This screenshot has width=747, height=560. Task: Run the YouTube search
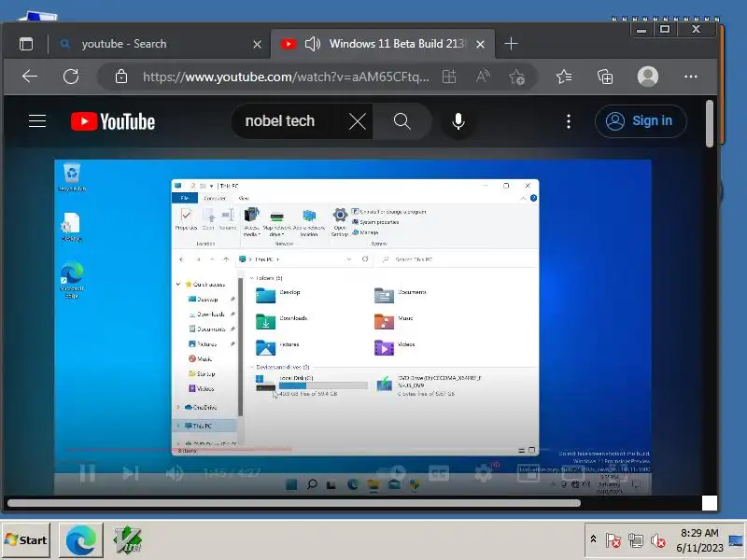(402, 121)
